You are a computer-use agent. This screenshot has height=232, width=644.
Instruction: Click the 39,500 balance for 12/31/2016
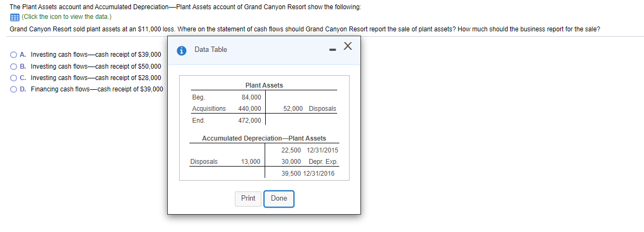pyautogui.click(x=291, y=173)
